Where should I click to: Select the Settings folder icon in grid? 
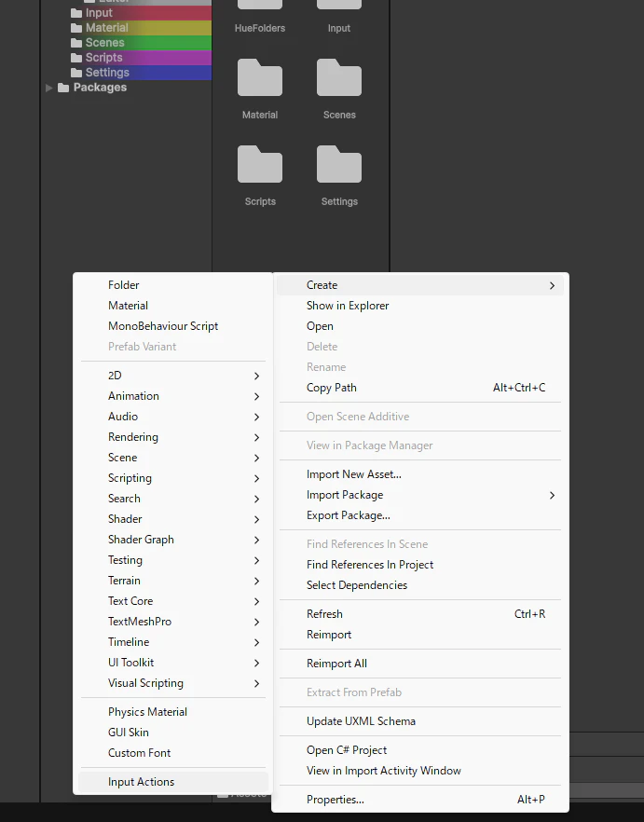pyautogui.click(x=339, y=165)
